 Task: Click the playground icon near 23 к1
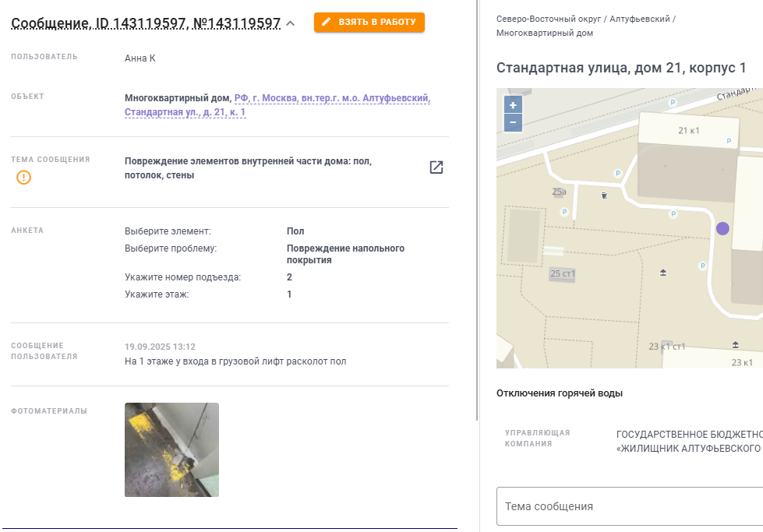[735, 345]
